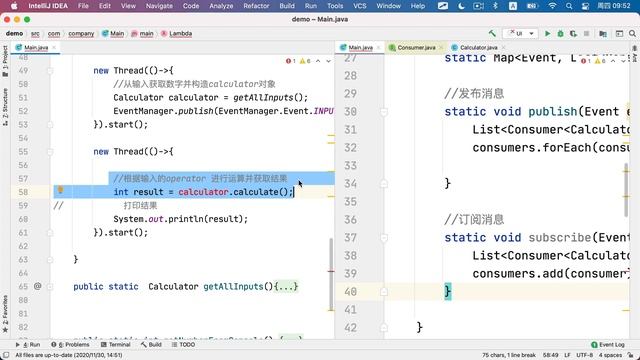Click the left editor vertical scrollbar
This screenshot has height=360, width=640.
click(x=331, y=274)
